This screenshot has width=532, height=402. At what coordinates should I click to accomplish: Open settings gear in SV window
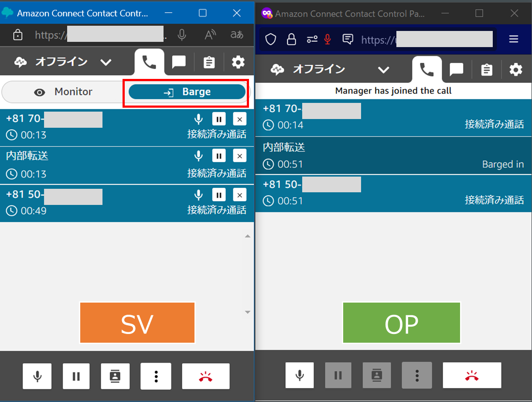pos(238,62)
